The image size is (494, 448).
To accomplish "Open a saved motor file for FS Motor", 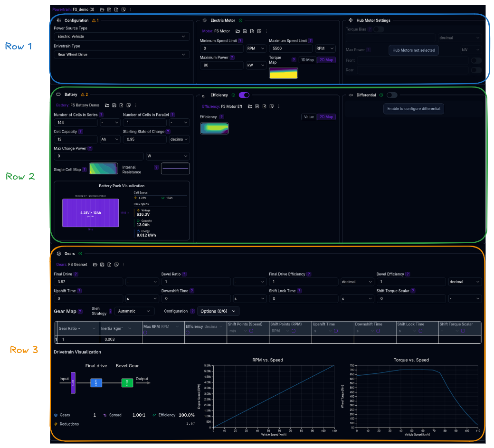I will (237, 30).
